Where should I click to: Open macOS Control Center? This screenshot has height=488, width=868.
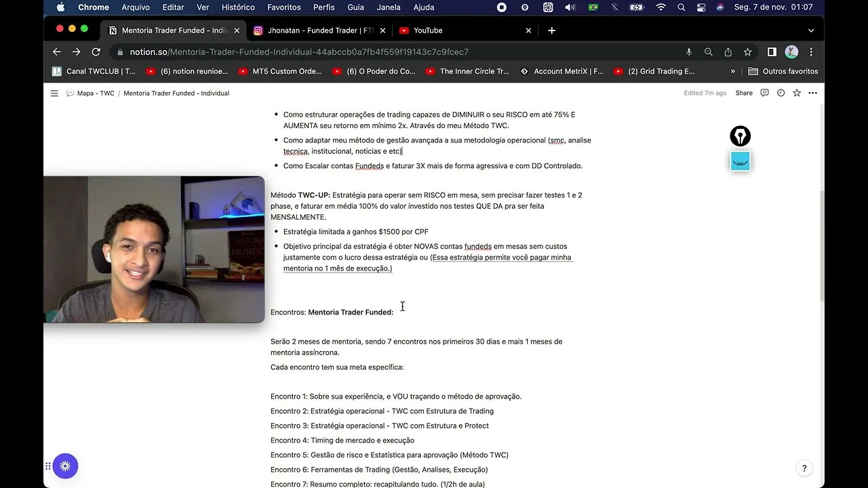coord(701,7)
